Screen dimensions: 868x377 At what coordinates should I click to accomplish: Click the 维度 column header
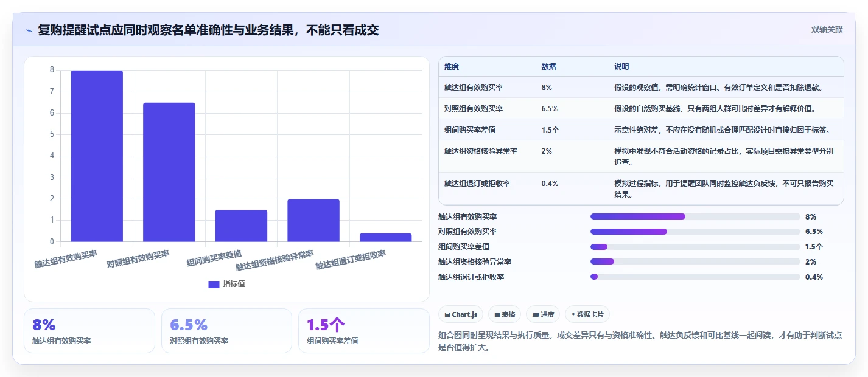pos(452,67)
